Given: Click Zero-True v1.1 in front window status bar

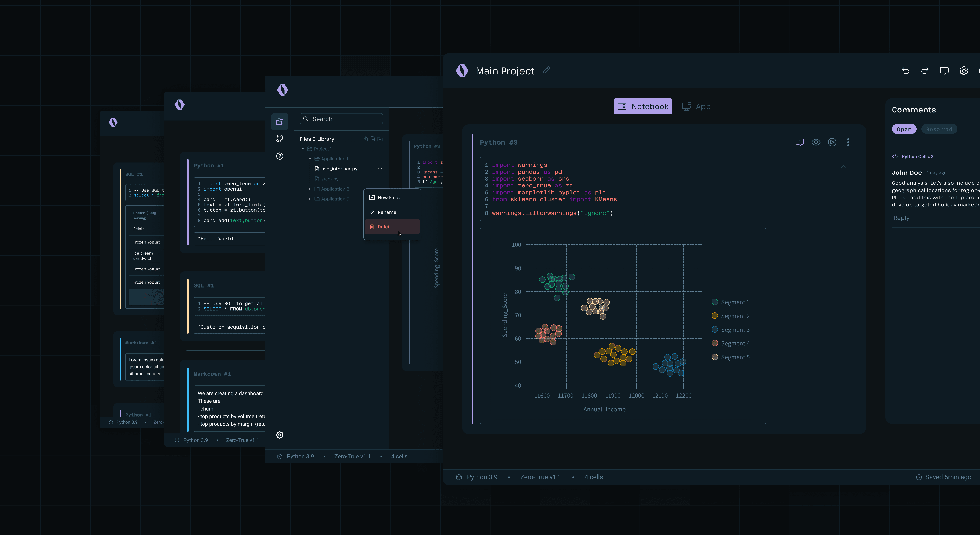Looking at the screenshot, I should coord(541,477).
